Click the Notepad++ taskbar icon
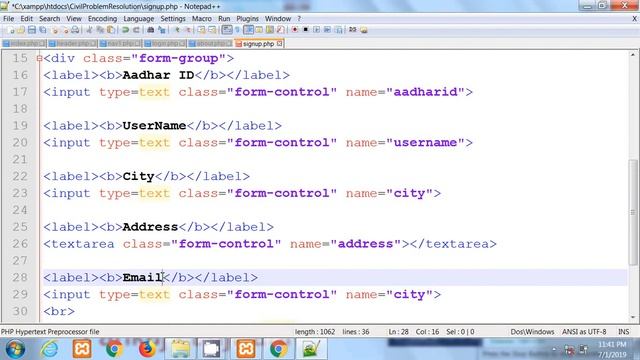The image size is (640, 360). [311, 349]
